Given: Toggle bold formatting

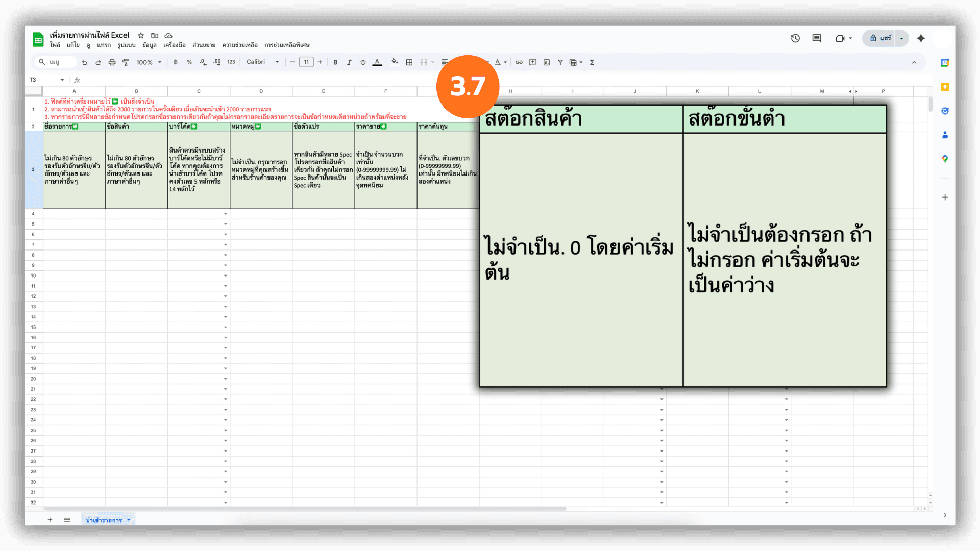Looking at the screenshot, I should point(335,62).
